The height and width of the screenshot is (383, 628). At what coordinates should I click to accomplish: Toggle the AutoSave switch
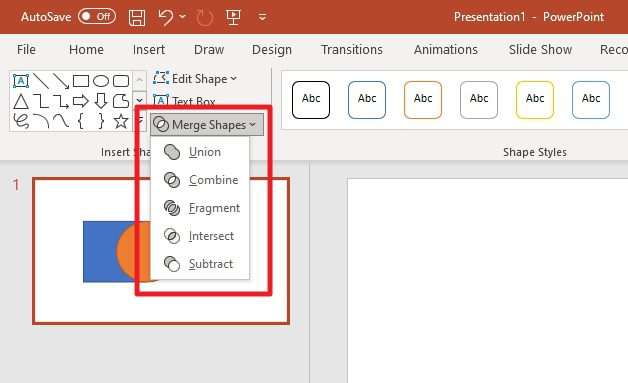pos(97,17)
